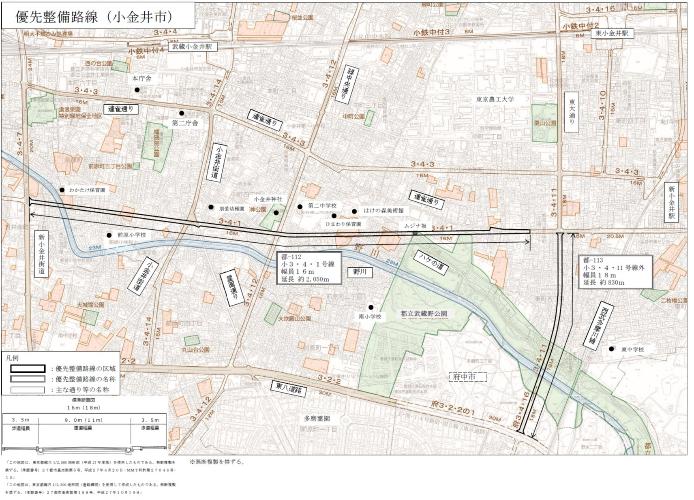Click the はけの森美術館 dot marker
The width and height of the screenshot is (694, 500).
point(354,213)
